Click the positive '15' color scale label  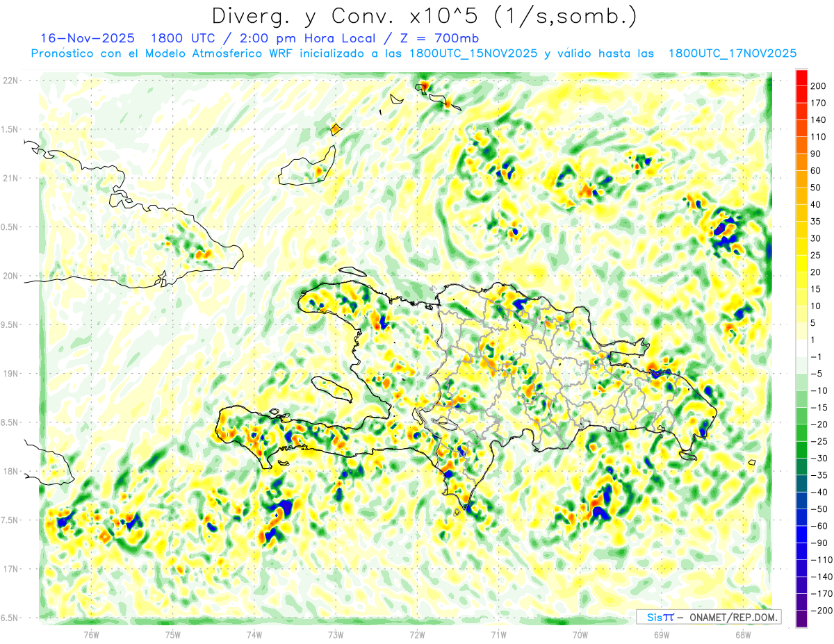(x=816, y=289)
